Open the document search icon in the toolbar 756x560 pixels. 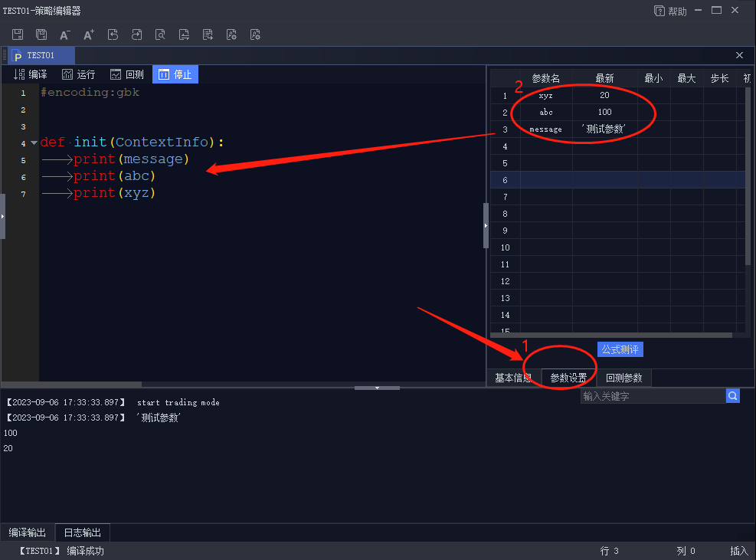pyautogui.click(x=160, y=34)
